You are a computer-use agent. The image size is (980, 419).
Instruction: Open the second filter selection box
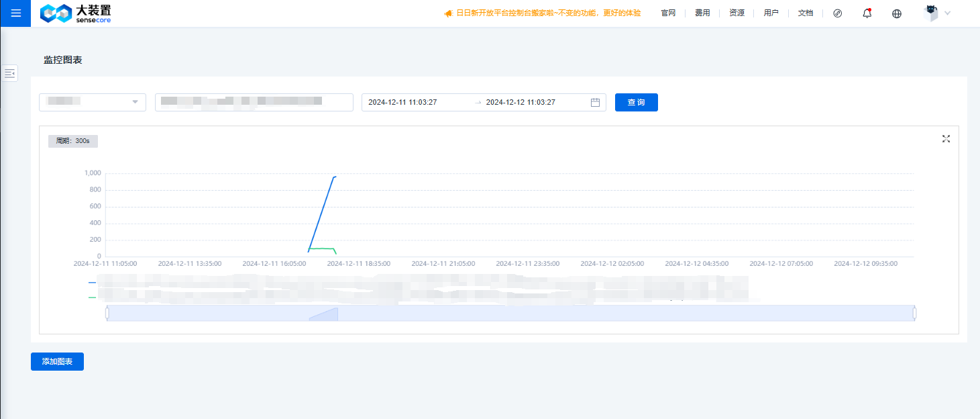click(254, 102)
